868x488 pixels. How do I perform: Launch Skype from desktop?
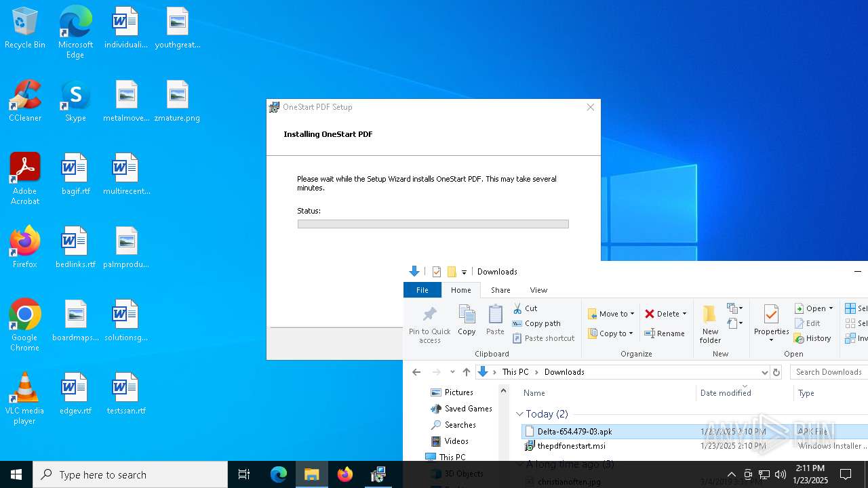tap(75, 101)
